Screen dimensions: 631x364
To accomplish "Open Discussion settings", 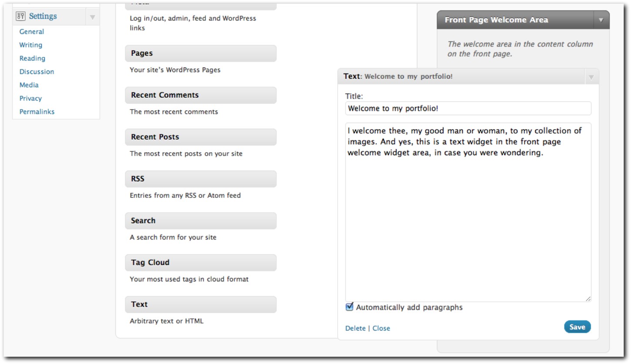I will [x=37, y=72].
